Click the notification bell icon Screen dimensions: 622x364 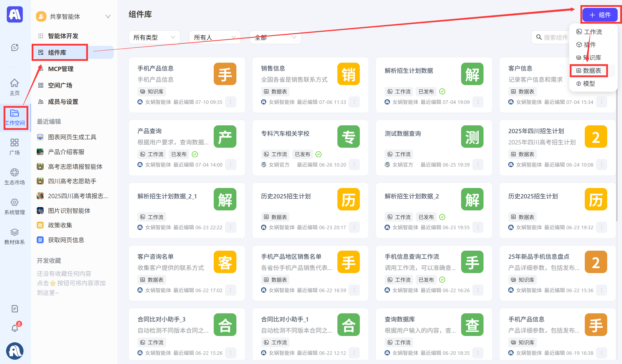click(x=15, y=328)
